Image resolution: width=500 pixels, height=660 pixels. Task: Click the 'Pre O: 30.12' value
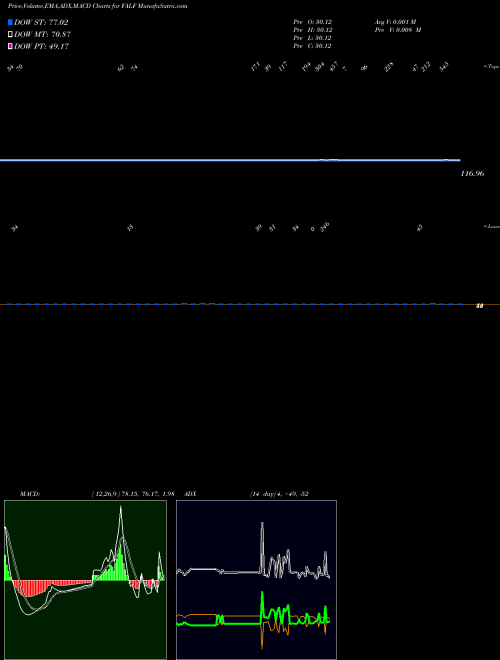(x=313, y=22)
